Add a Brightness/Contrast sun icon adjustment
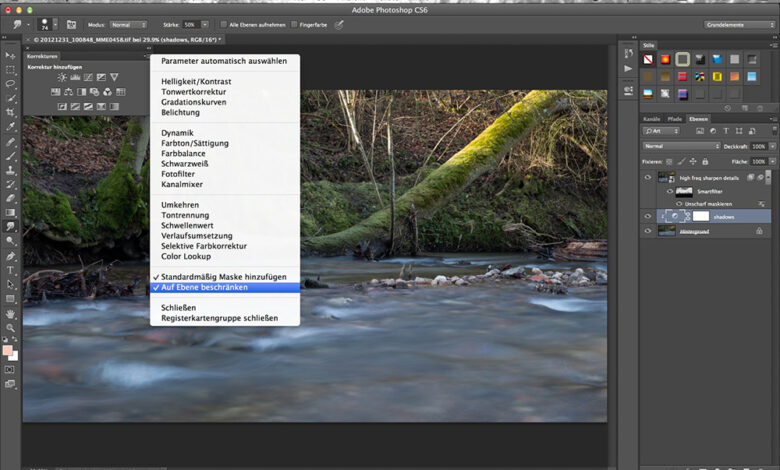 (x=61, y=77)
